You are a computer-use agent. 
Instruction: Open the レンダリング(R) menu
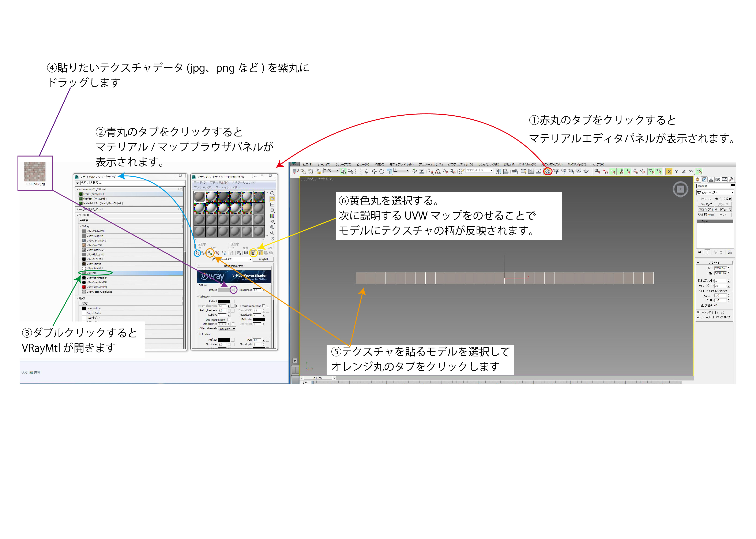(488, 165)
